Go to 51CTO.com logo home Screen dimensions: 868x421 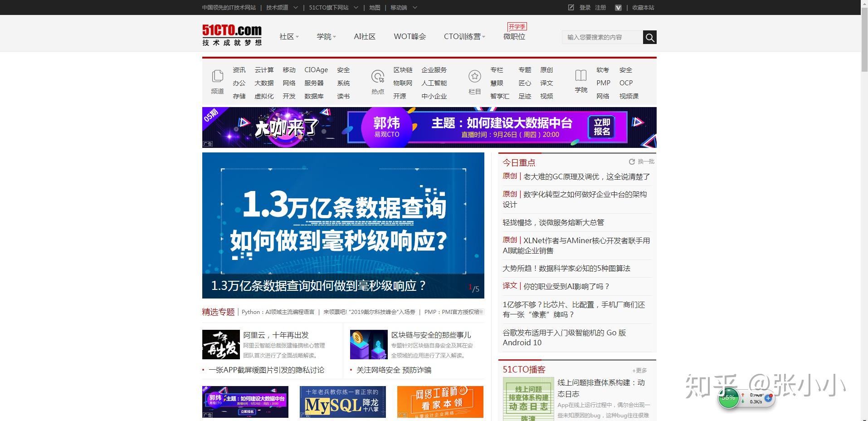[x=232, y=35]
